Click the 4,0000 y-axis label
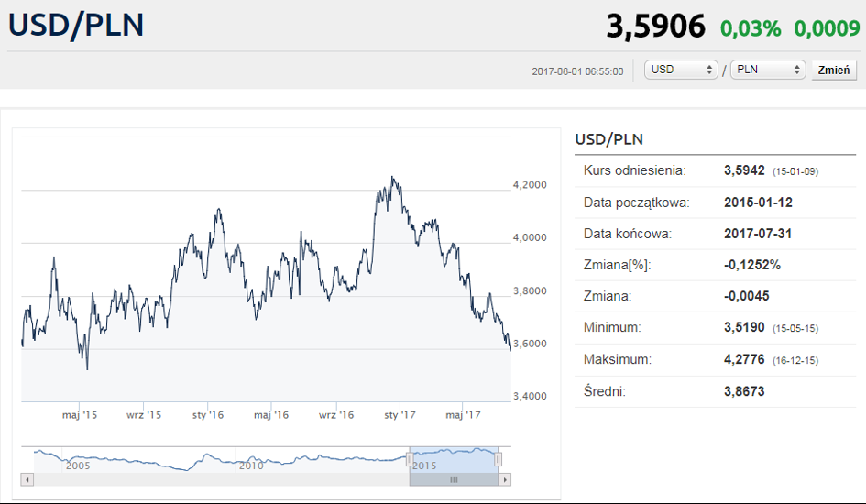 530,237
